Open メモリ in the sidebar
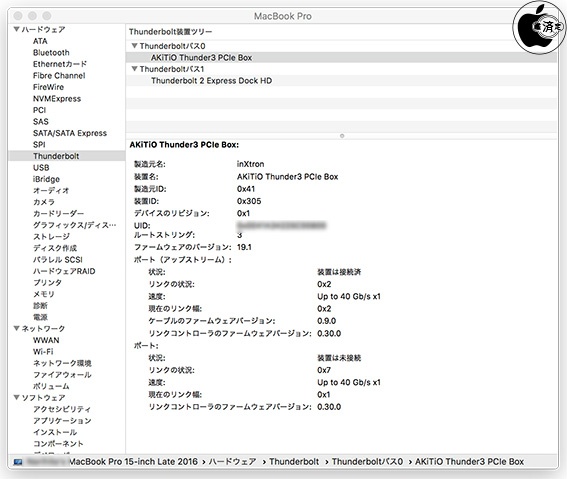 coord(44,294)
